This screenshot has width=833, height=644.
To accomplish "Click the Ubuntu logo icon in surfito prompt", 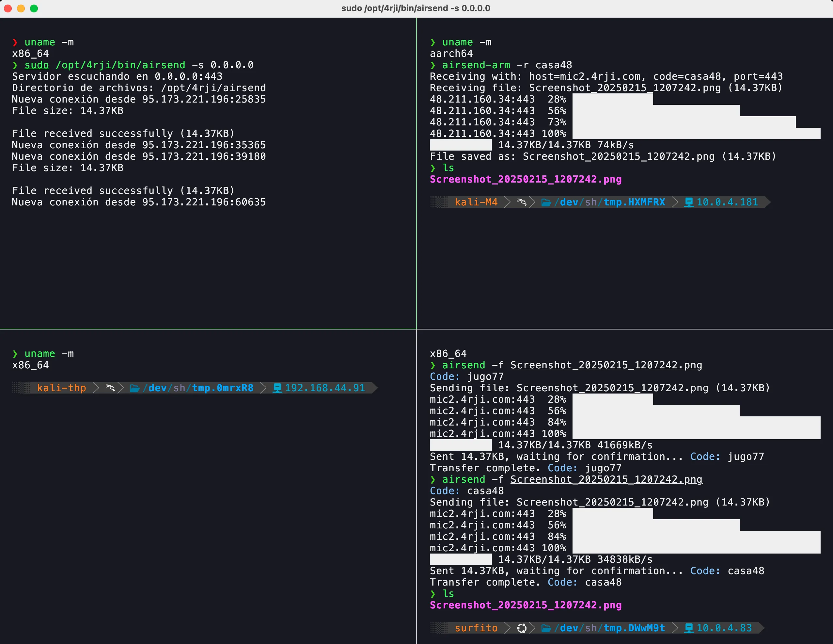I will click(x=521, y=628).
